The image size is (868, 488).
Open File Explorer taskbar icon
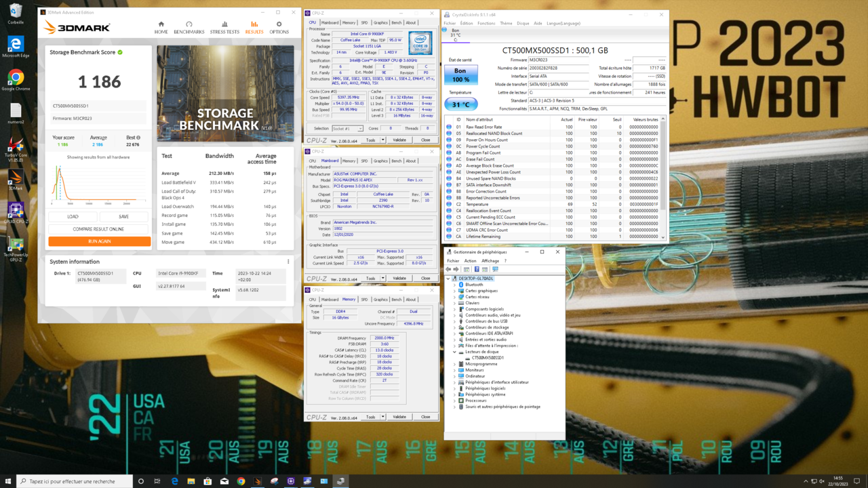click(x=191, y=481)
